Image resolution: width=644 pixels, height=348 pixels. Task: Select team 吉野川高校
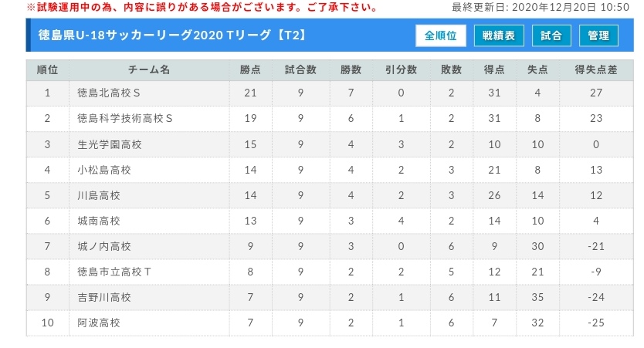(104, 297)
